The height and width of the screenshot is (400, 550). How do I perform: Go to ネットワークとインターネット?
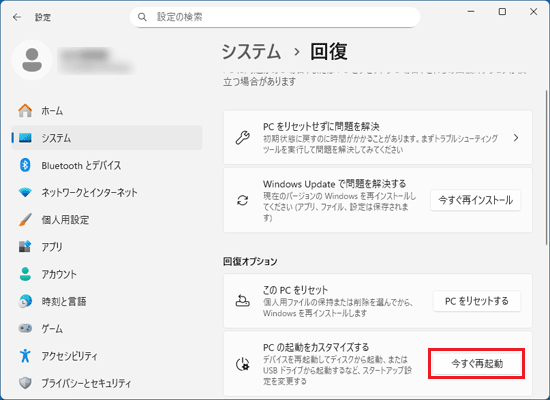click(x=107, y=192)
